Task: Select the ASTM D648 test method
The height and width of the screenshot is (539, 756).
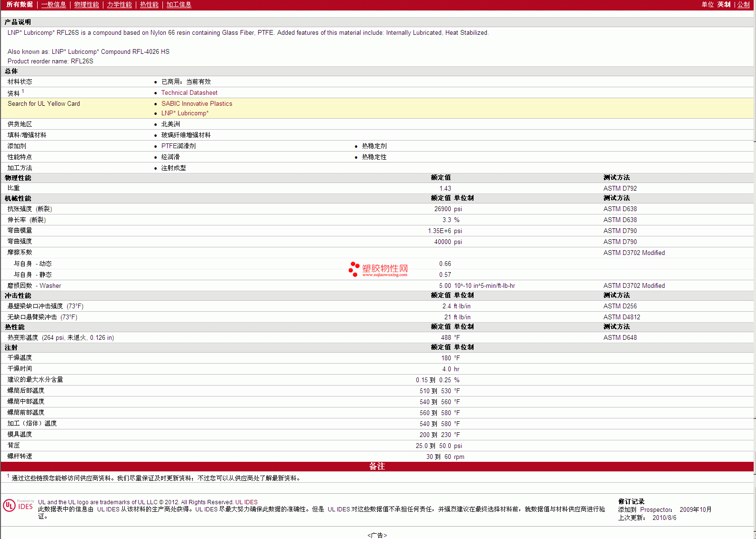Action: pyautogui.click(x=620, y=338)
